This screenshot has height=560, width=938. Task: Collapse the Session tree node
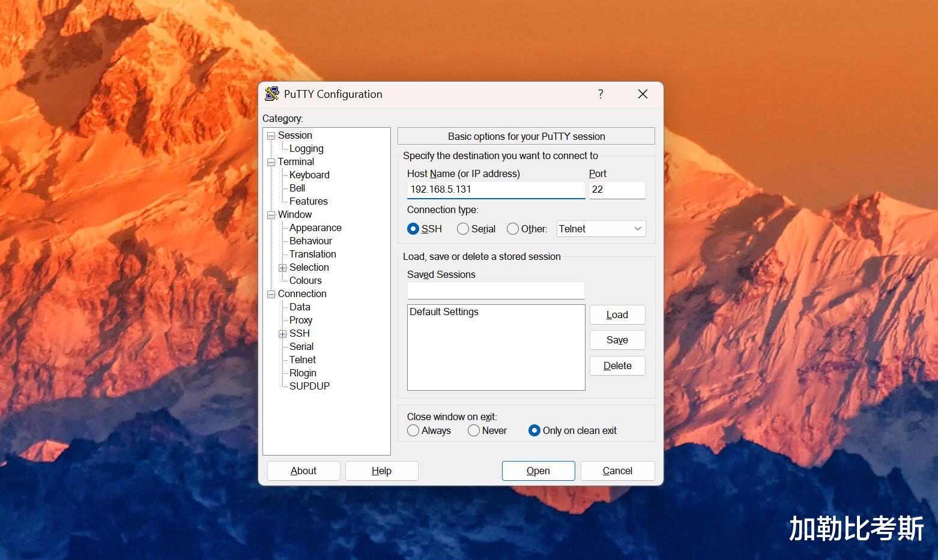[x=271, y=136]
